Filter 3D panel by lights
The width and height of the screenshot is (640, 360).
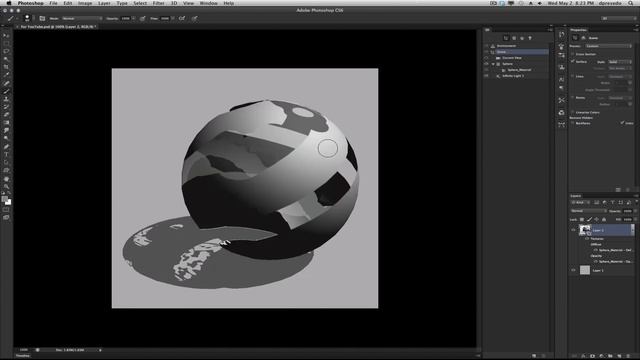click(x=530, y=38)
